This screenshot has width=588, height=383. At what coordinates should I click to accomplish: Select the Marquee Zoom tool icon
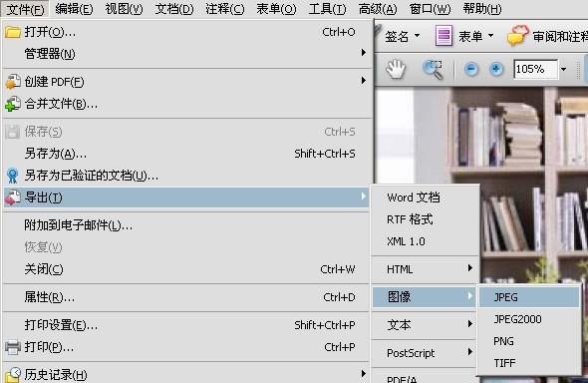[x=433, y=70]
